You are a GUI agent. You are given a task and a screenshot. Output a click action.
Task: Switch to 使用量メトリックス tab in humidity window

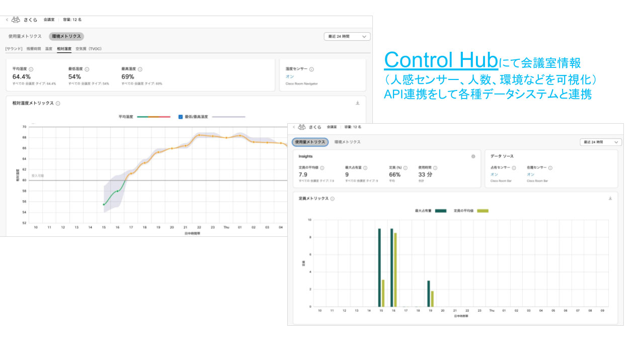[x=25, y=36]
